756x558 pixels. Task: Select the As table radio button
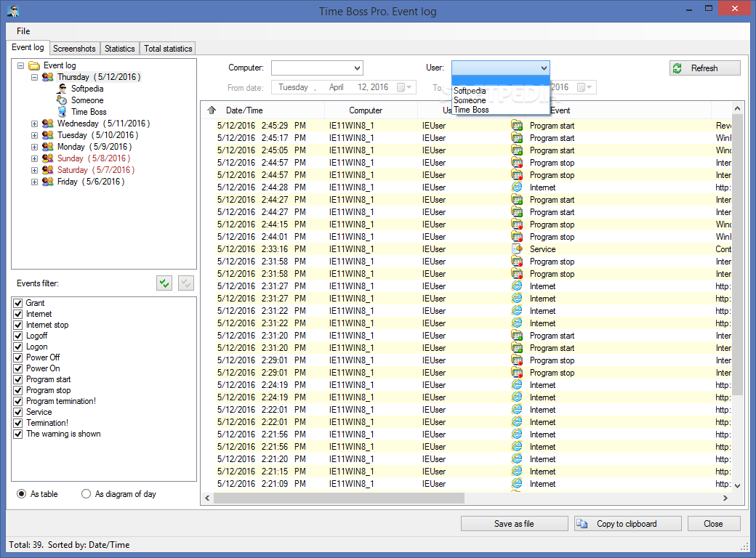click(x=21, y=494)
